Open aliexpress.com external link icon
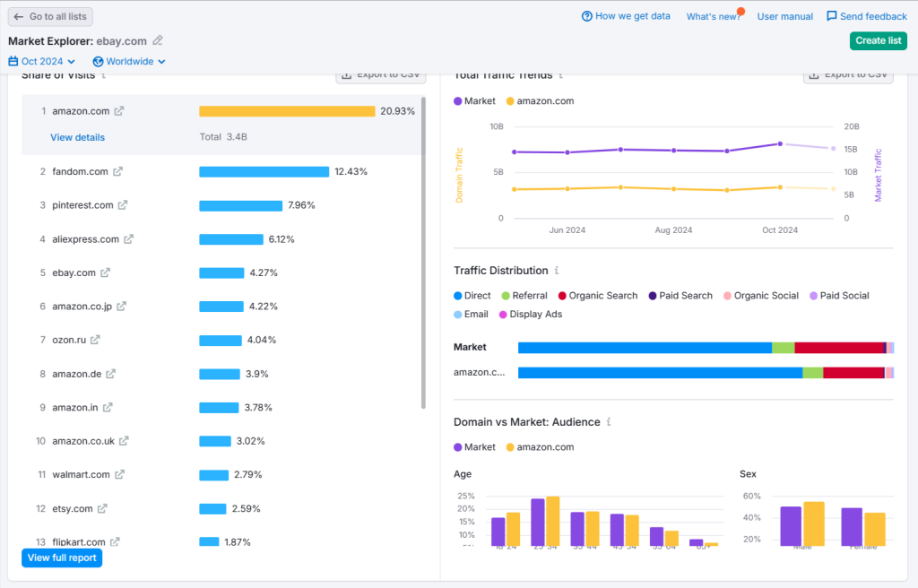The height and width of the screenshot is (588, 918). click(128, 239)
